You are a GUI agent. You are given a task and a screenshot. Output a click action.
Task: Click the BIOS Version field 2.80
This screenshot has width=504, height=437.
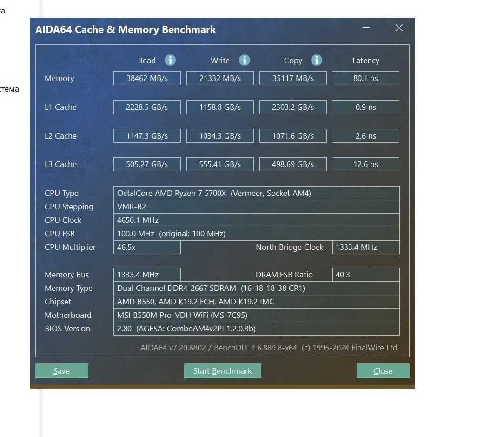pos(257,329)
